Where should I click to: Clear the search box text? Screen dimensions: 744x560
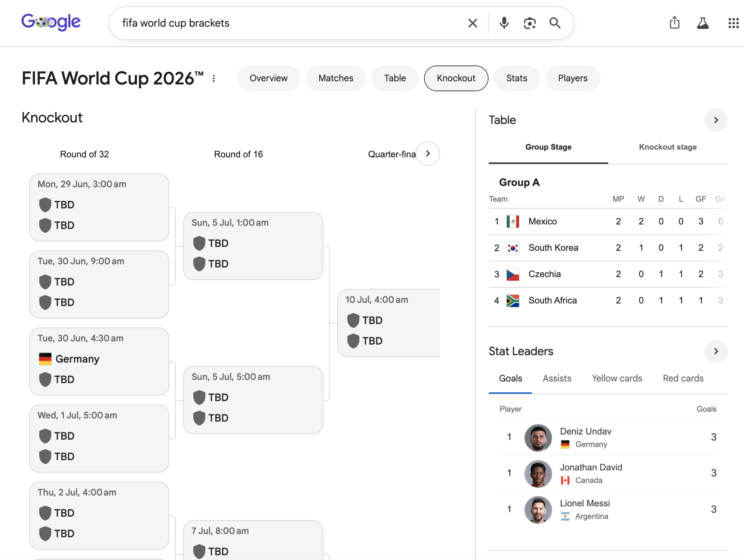[472, 23]
